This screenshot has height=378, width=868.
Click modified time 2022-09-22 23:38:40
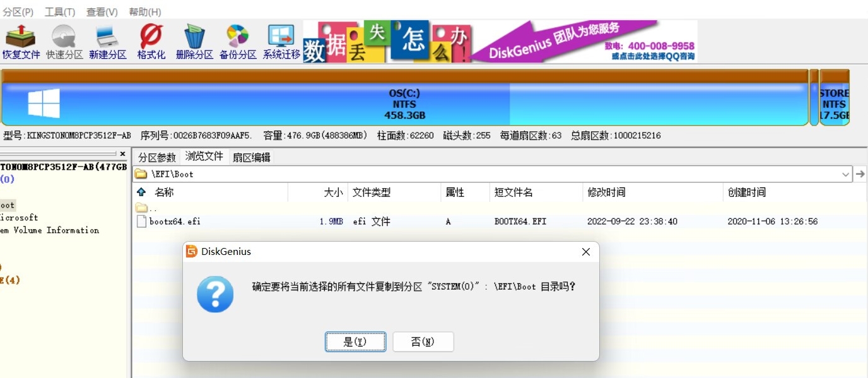pos(632,221)
